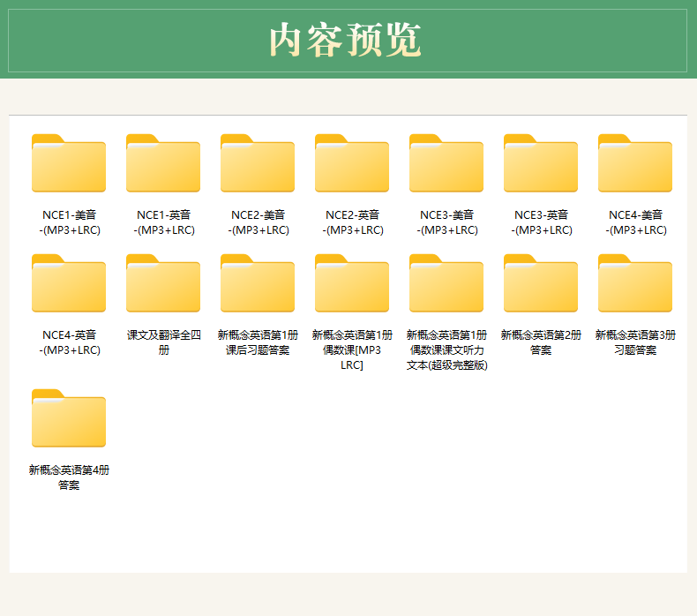Click the label text 新概念英语第2册答案
This screenshot has width=697, height=616.
pos(541,342)
